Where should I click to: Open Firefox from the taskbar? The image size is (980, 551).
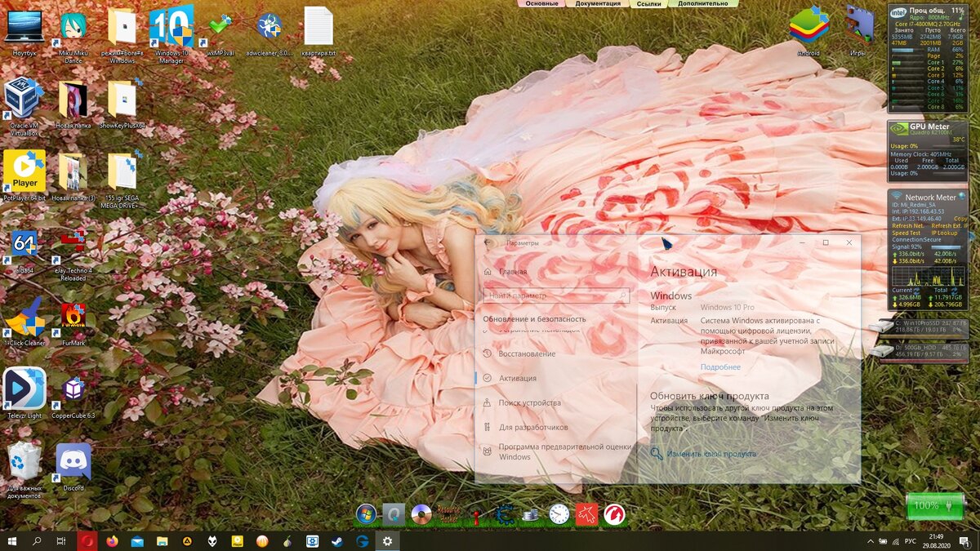(112, 540)
